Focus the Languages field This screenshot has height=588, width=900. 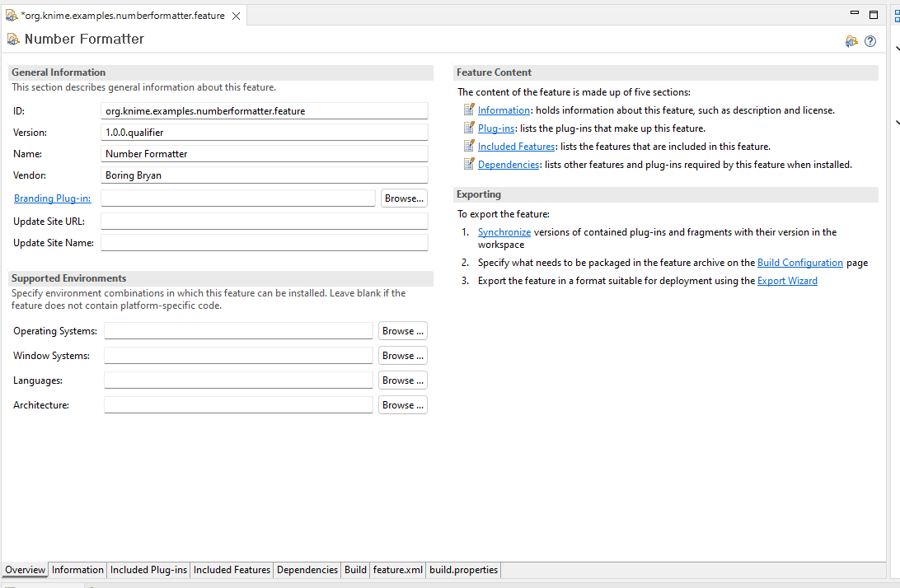[x=238, y=380]
